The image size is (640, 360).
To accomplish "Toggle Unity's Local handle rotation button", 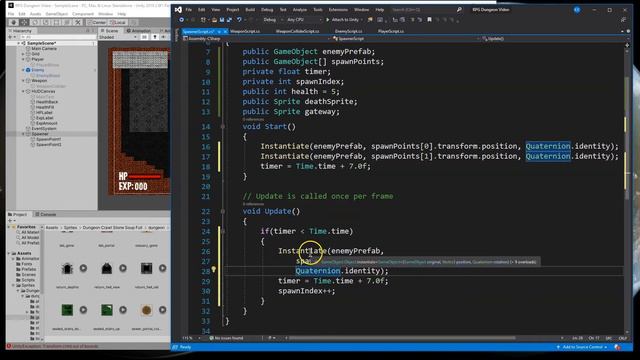I will [118, 22].
